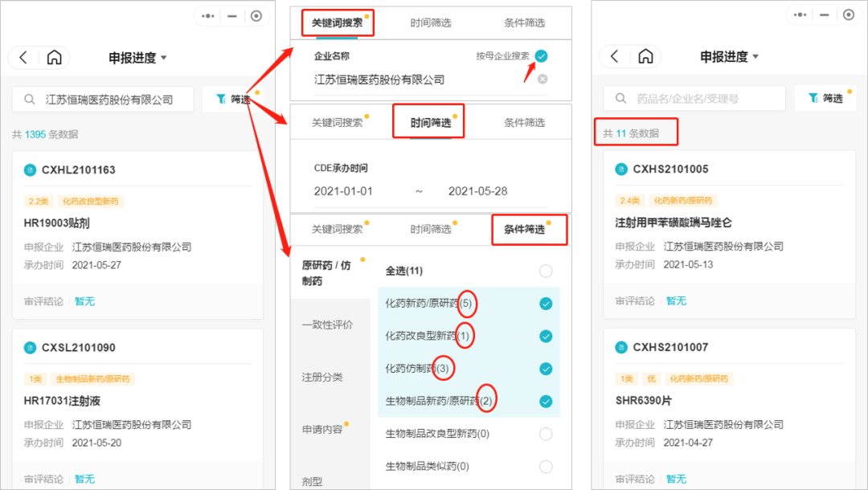Clear the company name with the x icon
This screenshot has height=490, width=868.
(x=542, y=79)
